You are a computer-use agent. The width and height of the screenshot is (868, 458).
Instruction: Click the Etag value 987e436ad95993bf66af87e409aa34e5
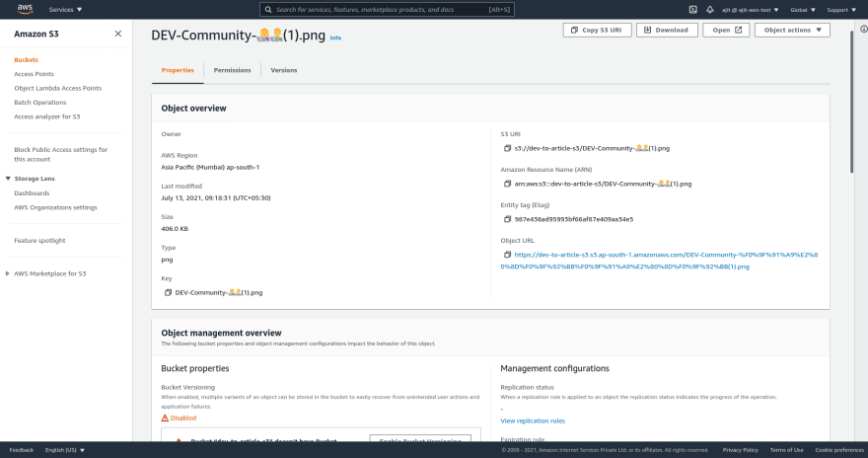(574, 219)
